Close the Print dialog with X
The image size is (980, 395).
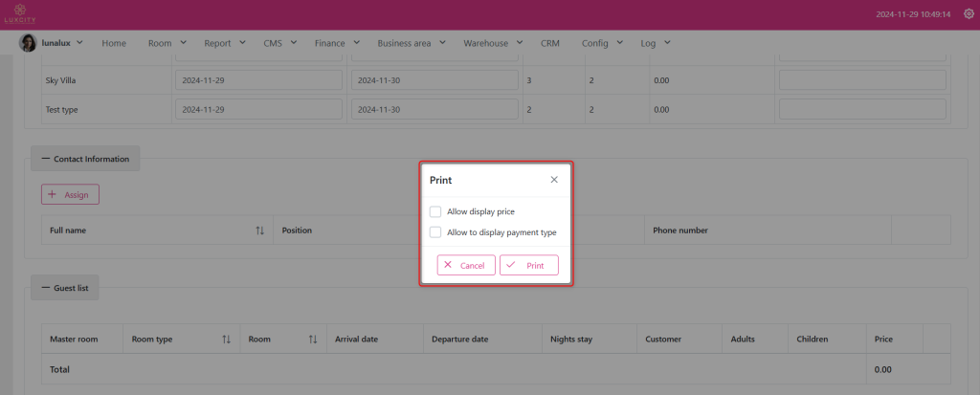(554, 180)
